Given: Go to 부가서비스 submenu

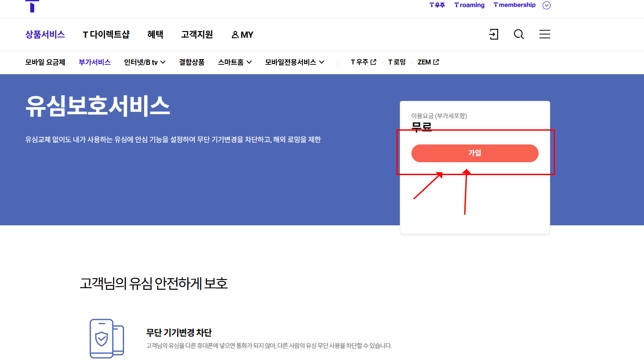Looking at the screenshot, I should (95, 62).
